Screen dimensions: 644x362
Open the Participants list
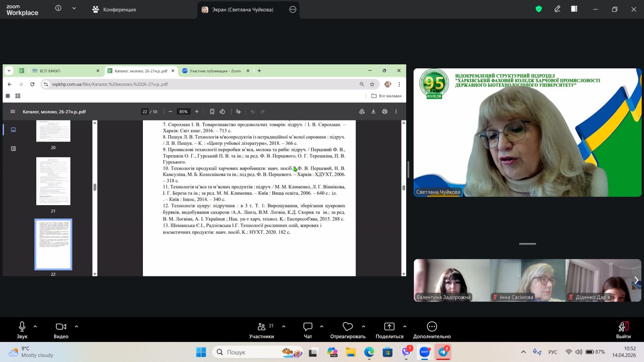262,330
